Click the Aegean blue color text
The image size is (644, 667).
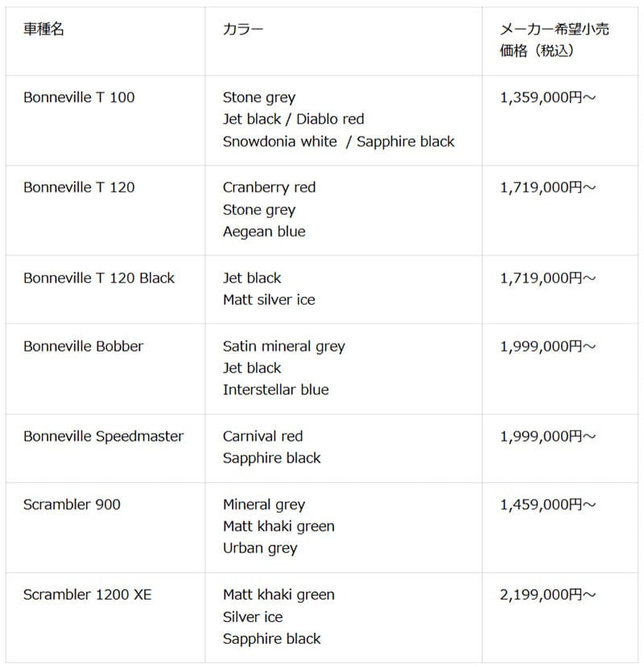coord(264,232)
